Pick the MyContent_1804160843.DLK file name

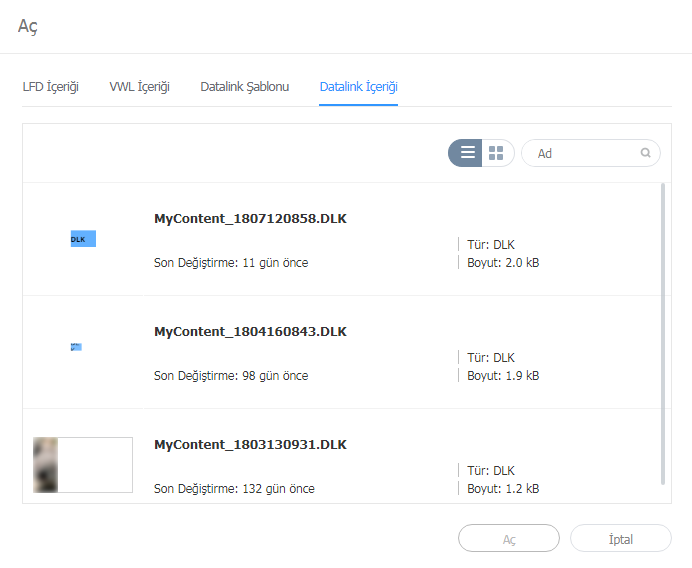click(250, 331)
